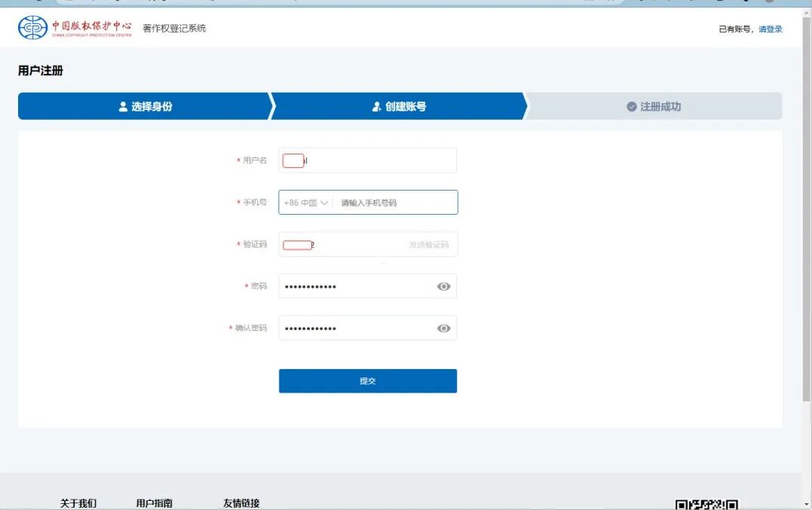
Task: Open login via 请登录 link
Action: [771, 29]
